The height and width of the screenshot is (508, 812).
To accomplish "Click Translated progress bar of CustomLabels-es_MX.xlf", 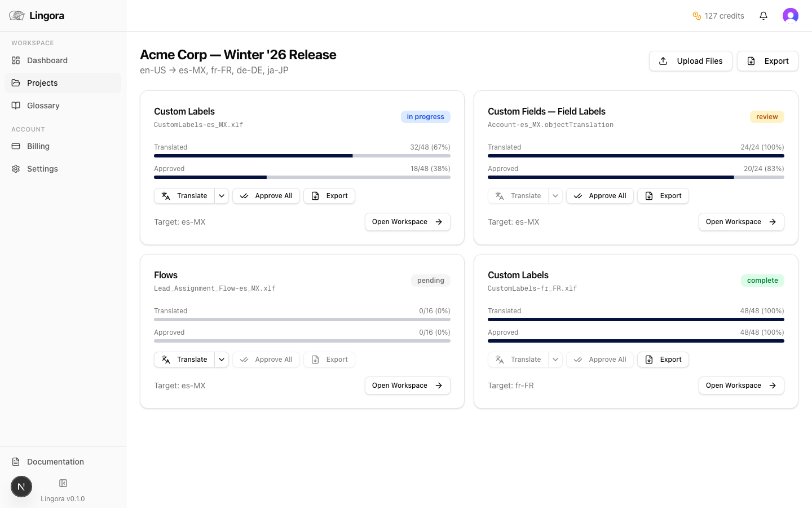I will pos(302,156).
